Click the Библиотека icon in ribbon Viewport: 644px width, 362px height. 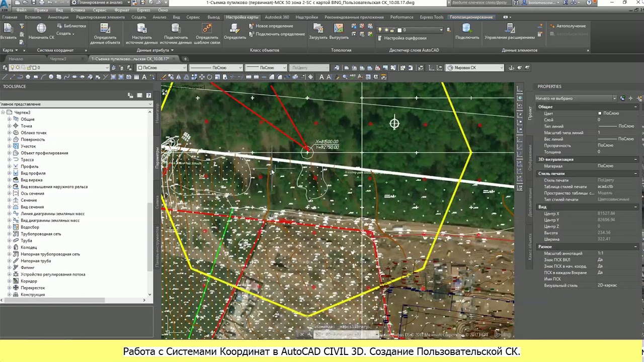coord(60,26)
